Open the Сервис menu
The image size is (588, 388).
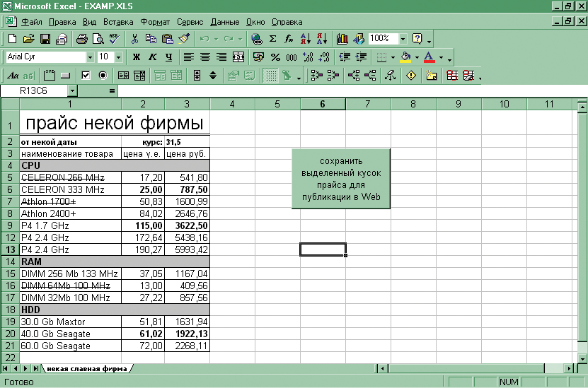pos(190,22)
